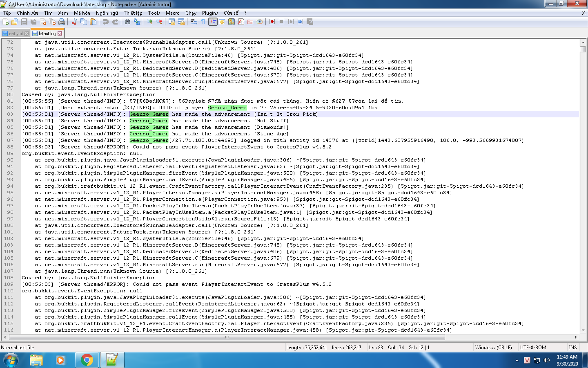Open the Ngôn ngữ menu
This screenshot has width=588, height=368.
(x=107, y=13)
